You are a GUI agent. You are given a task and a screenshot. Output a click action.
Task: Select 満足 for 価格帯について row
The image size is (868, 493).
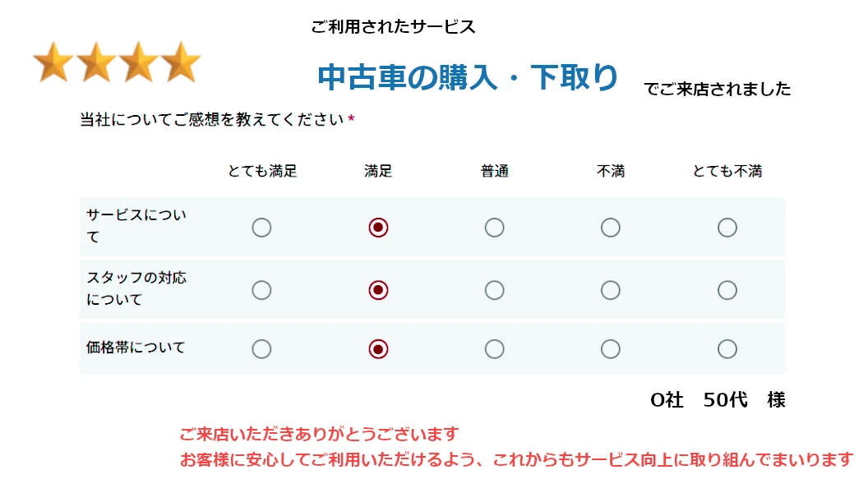point(378,349)
